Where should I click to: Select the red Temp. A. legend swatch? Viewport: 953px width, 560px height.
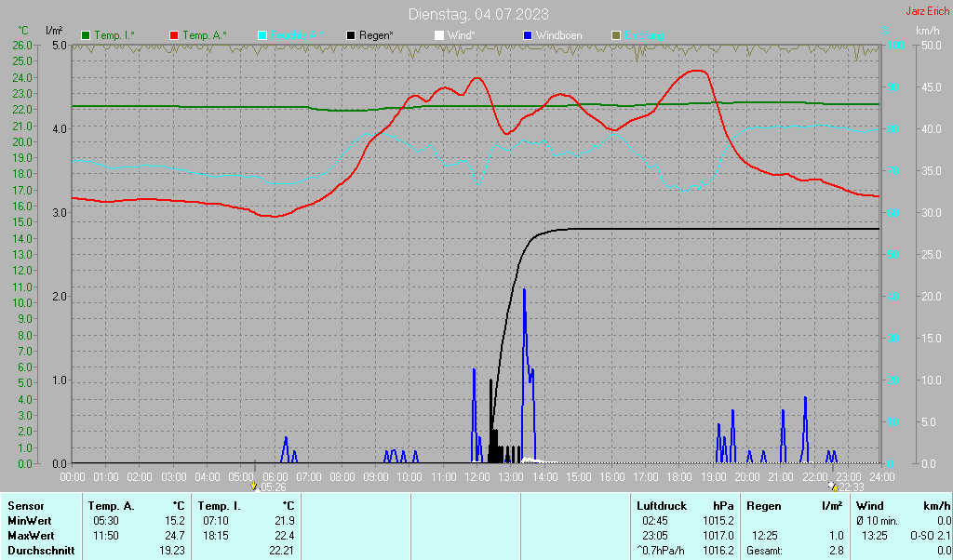(x=174, y=36)
